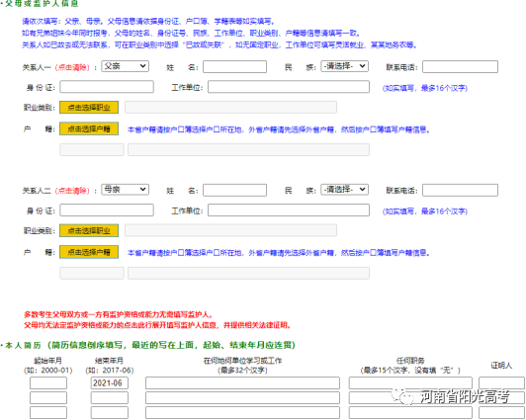
Task: Focus first row 起始年月 field
Action: pyautogui.click(x=48, y=383)
